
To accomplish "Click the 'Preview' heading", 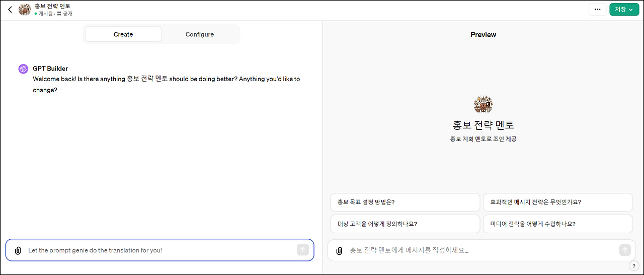I will tap(484, 35).
